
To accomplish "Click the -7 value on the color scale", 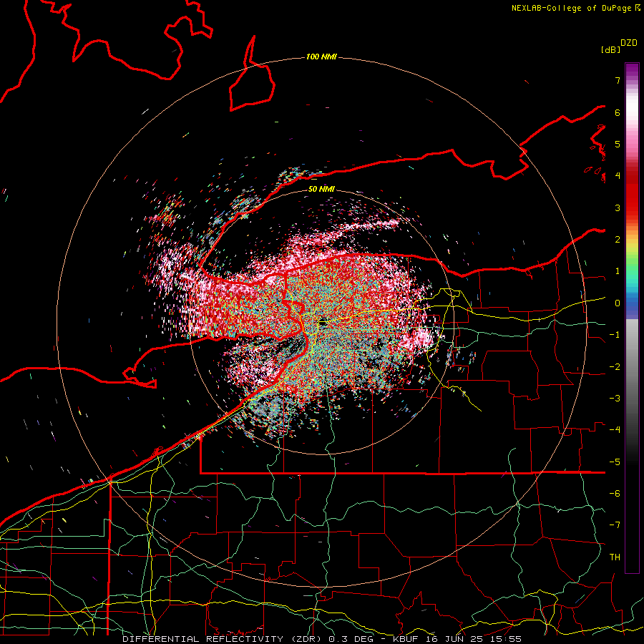I will tap(615, 525).
